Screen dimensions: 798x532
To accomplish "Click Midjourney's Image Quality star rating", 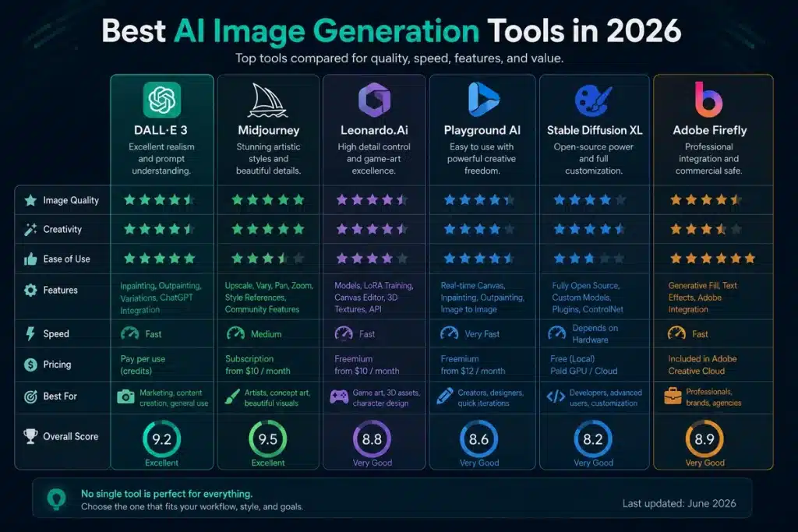I will tap(268, 200).
